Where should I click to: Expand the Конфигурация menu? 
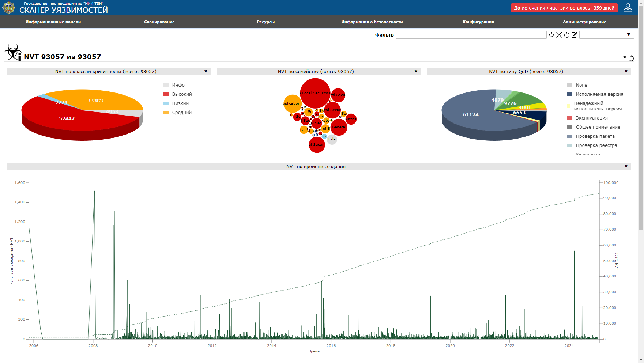(478, 22)
